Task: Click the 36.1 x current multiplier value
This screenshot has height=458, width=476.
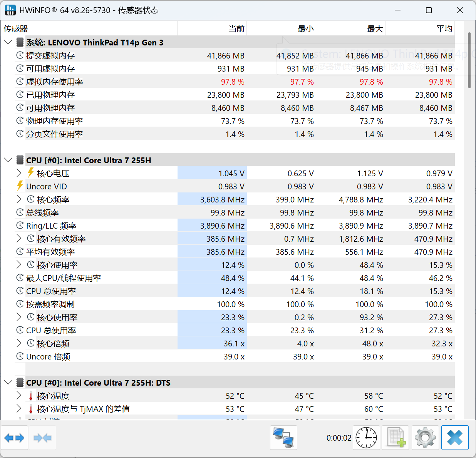Action: coord(234,343)
